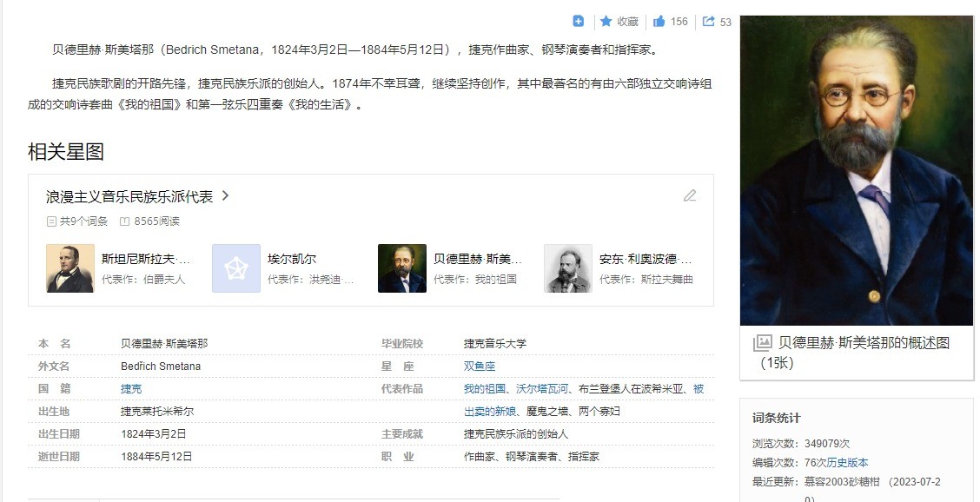Screen dimensions: 980x502
Task: Like the entry with the thumbs-up icon
Action: [659, 21]
